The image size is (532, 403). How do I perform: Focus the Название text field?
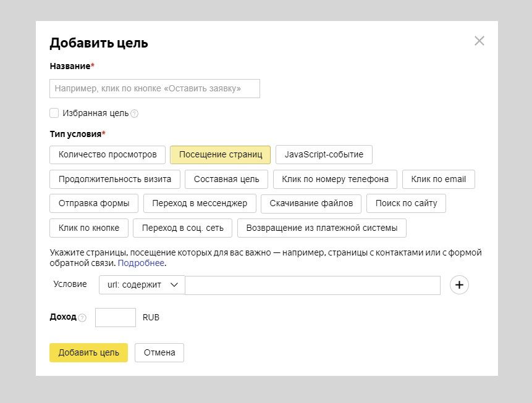tap(154, 88)
